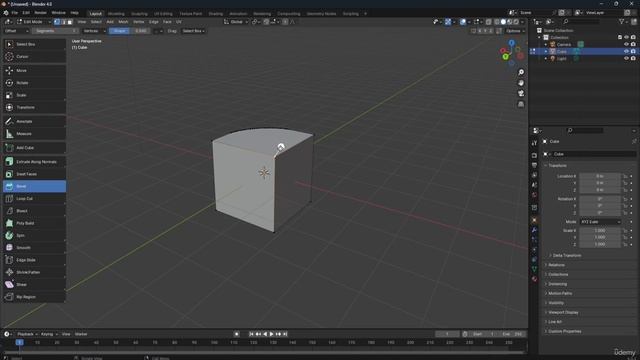
Task: Choose the Edge Slide tool
Action: [34, 260]
